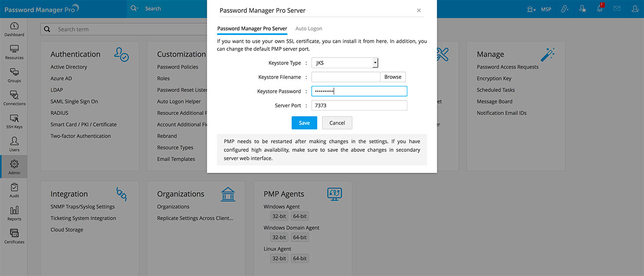Open Scheduled Tasks
The height and width of the screenshot is (276, 644).
tap(496, 90)
